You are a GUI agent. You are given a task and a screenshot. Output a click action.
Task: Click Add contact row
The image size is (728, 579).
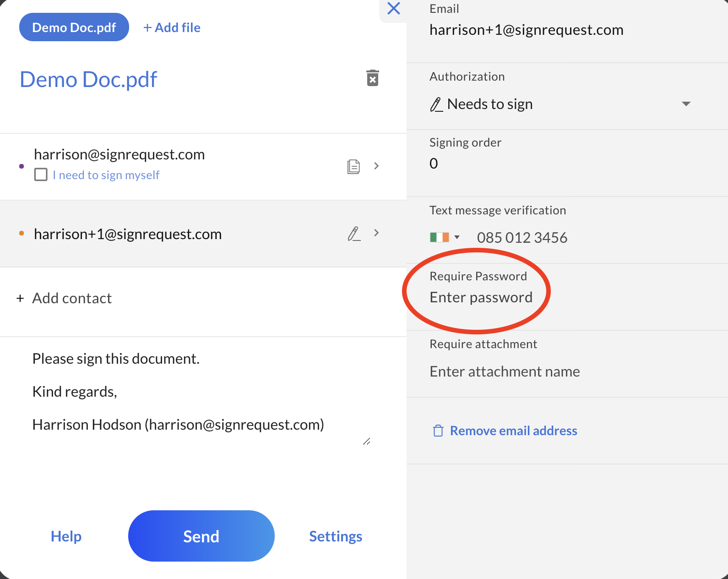203,302
